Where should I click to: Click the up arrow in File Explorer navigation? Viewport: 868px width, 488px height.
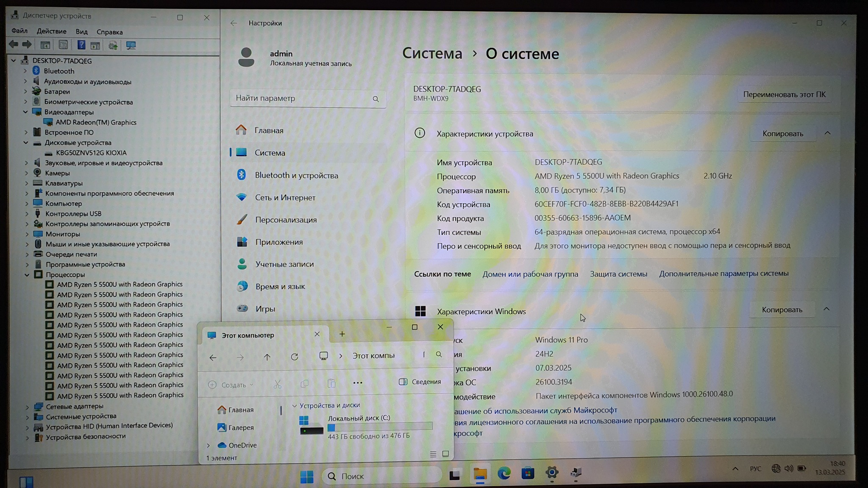coord(267,357)
